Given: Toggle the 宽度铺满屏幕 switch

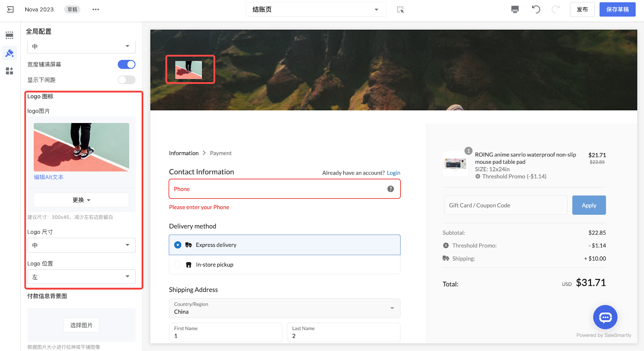Looking at the screenshot, I should coord(126,64).
